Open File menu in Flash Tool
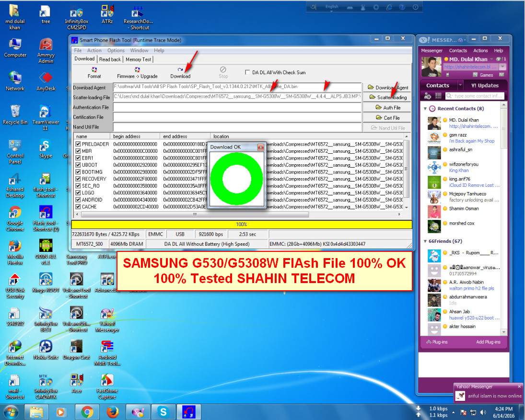The height and width of the screenshot is (420, 525). [78, 50]
